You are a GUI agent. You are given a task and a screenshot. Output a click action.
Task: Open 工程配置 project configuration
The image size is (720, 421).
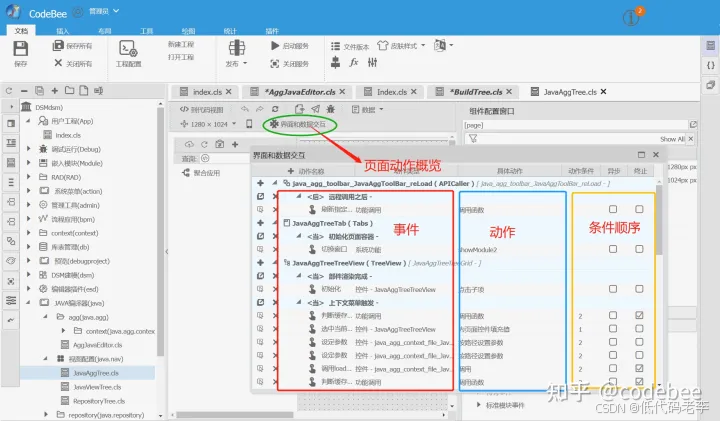pyautogui.click(x=128, y=54)
